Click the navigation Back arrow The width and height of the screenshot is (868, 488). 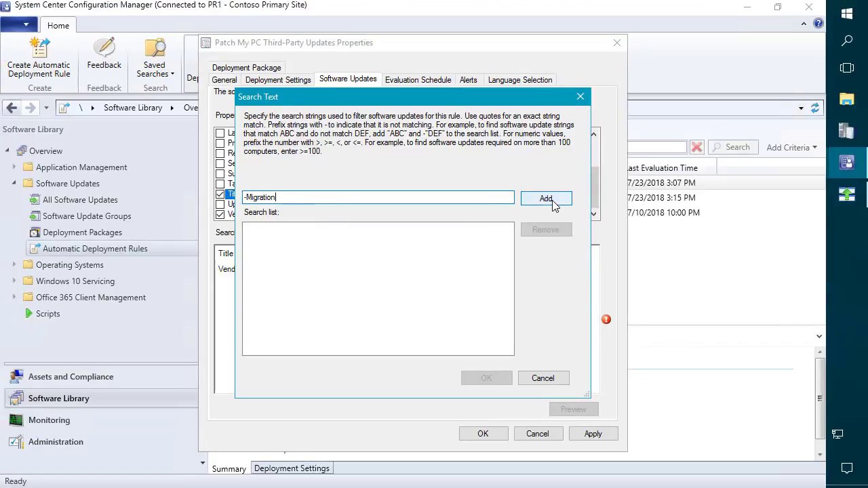(x=12, y=108)
